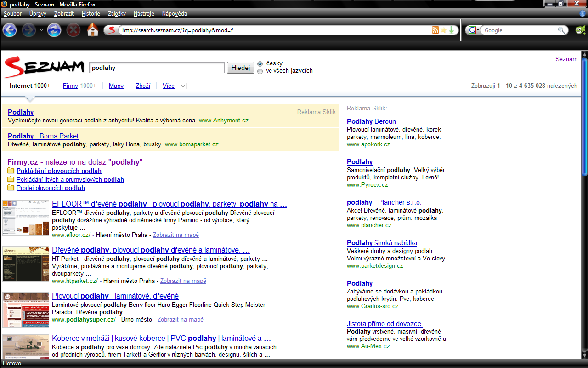This screenshot has height=368, width=588.
Task: Click the 'Reklama Sklik' label in yellow ad box
Action: (317, 112)
